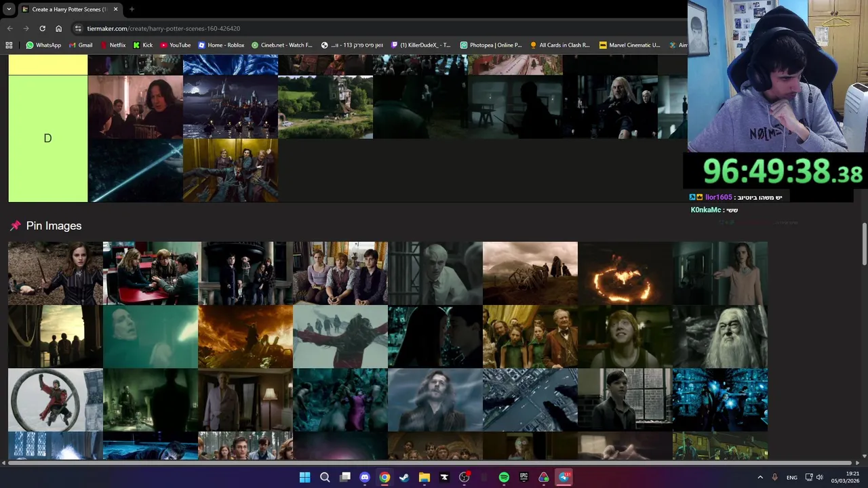Image resolution: width=868 pixels, height=488 pixels.
Task: Go back with the browser back arrow
Action: click(x=9, y=28)
